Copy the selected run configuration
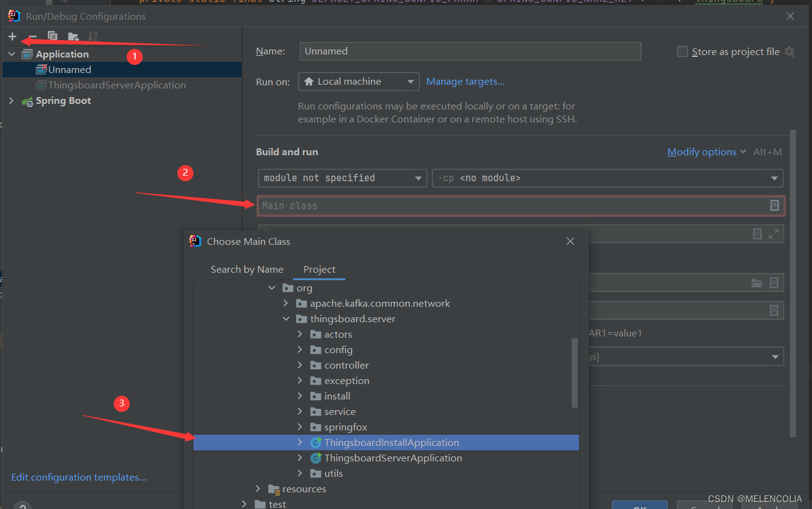This screenshot has width=812, height=509. (53, 36)
